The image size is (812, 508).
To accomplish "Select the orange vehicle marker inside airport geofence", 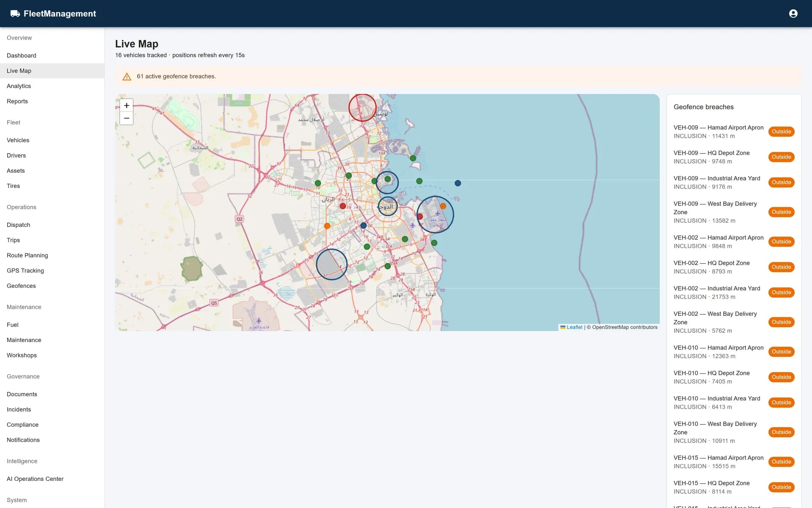I will (443, 206).
